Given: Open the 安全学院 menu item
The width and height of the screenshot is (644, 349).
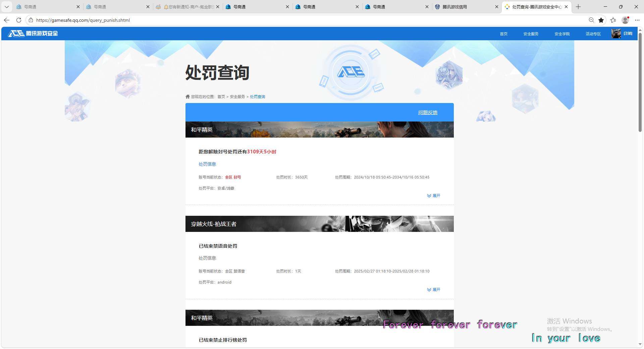Looking at the screenshot, I should [561, 34].
